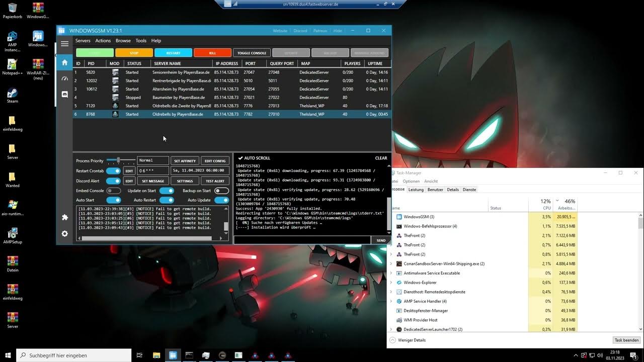Open WindowsGSM settings gear in sidebar
Viewport: 644px width, 362px height.
click(x=64, y=234)
